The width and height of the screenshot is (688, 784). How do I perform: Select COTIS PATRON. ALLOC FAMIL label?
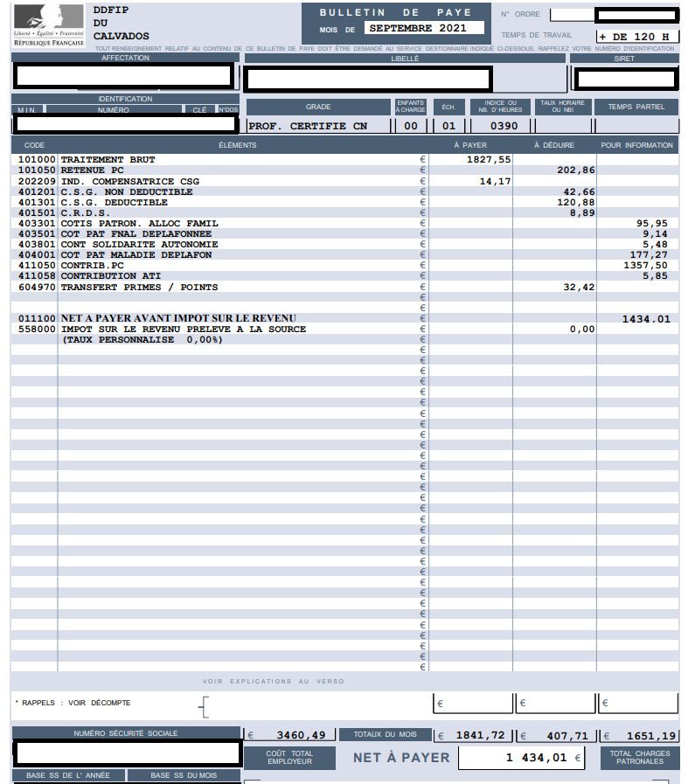pos(140,223)
